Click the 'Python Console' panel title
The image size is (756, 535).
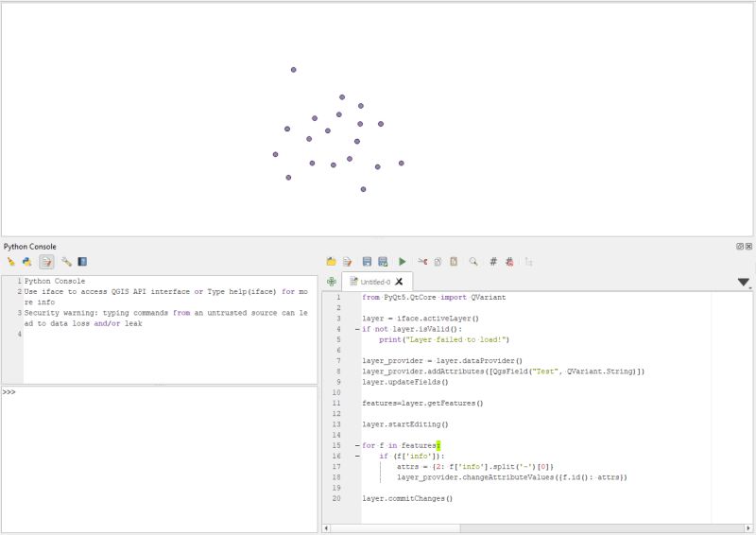point(30,247)
